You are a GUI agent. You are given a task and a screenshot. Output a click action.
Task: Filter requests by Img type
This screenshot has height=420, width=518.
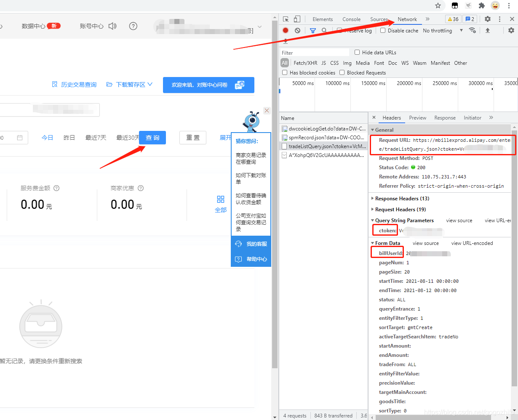(x=347, y=63)
